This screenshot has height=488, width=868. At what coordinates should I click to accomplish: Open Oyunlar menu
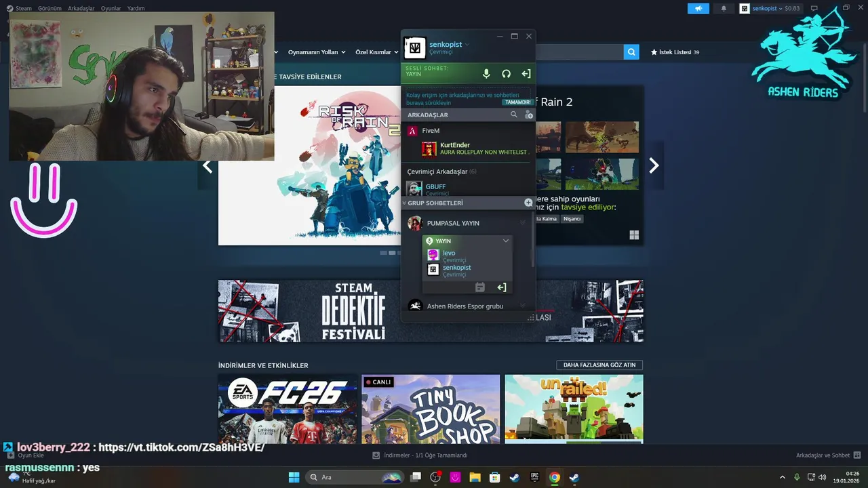click(x=111, y=8)
